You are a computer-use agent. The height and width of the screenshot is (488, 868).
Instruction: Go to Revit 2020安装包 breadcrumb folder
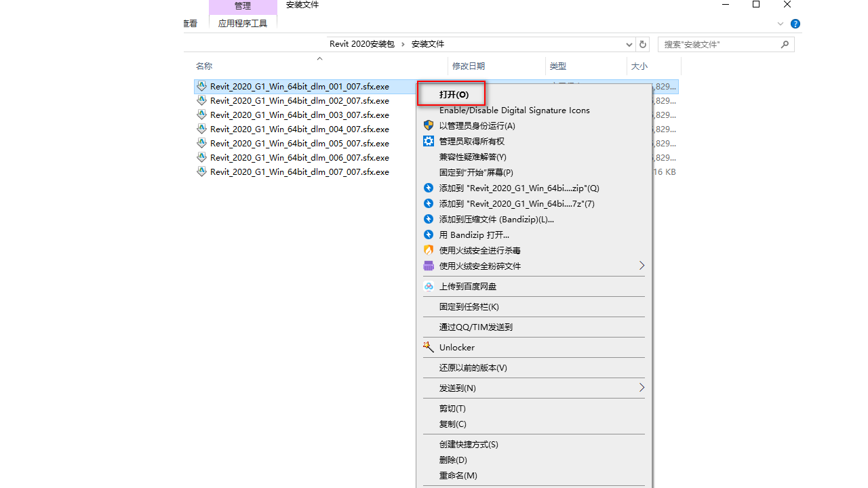362,44
